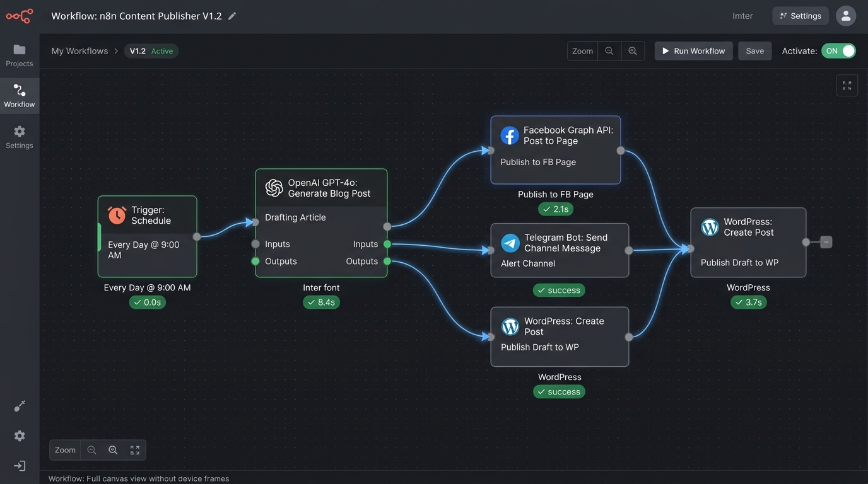This screenshot has width=868, height=484.
Task: Open the Projects folder in sidebar
Action: pos(20,55)
